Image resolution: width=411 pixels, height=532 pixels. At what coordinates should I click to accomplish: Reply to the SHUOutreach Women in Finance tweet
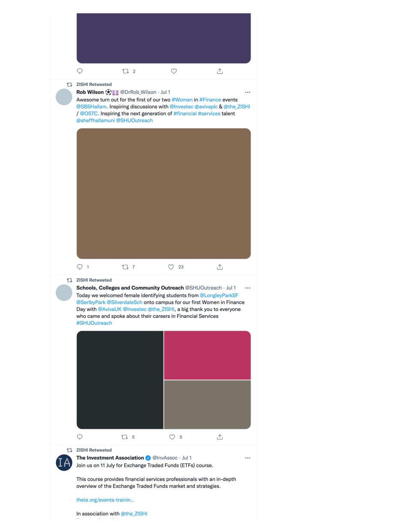pos(80,437)
